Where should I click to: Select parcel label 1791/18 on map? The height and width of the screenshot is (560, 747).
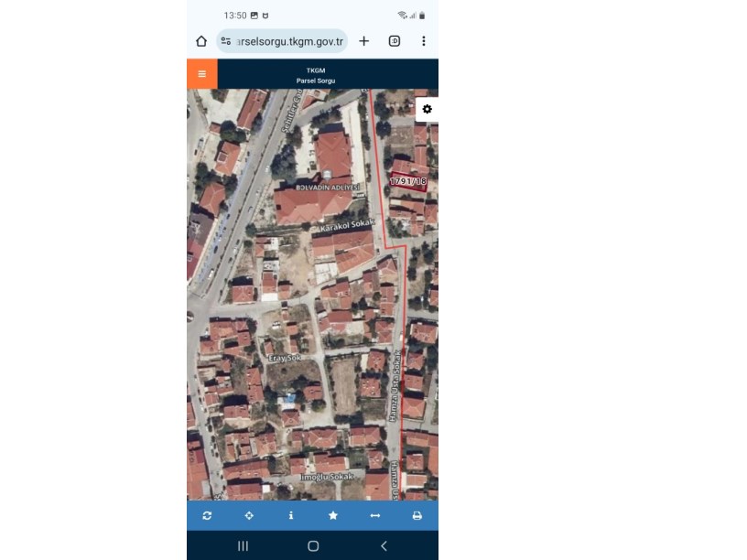coord(408,181)
